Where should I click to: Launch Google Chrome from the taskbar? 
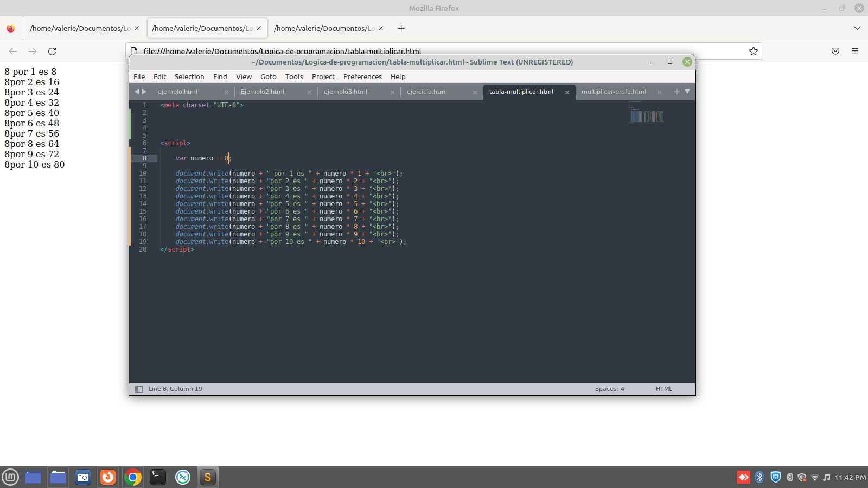click(x=133, y=477)
